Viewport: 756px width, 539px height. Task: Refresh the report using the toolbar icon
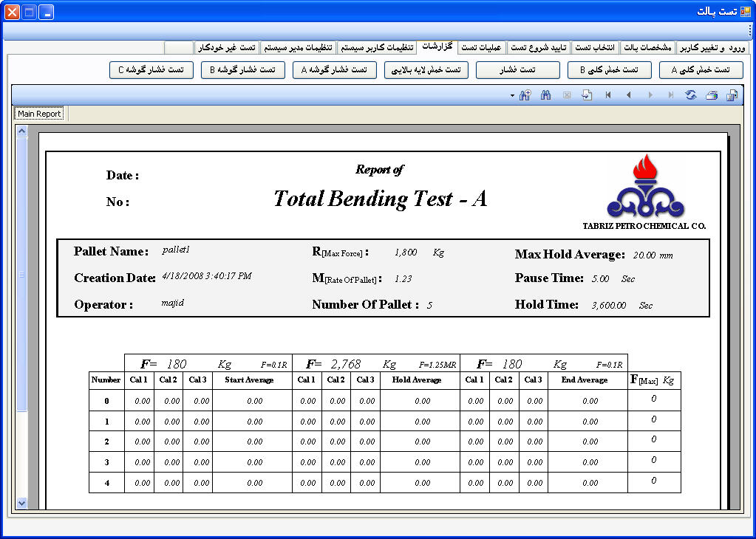click(x=691, y=95)
